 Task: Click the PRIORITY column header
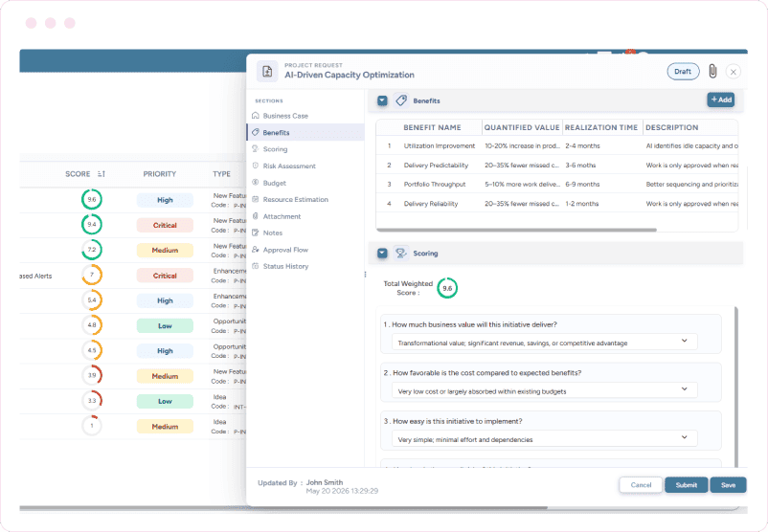pyautogui.click(x=160, y=174)
